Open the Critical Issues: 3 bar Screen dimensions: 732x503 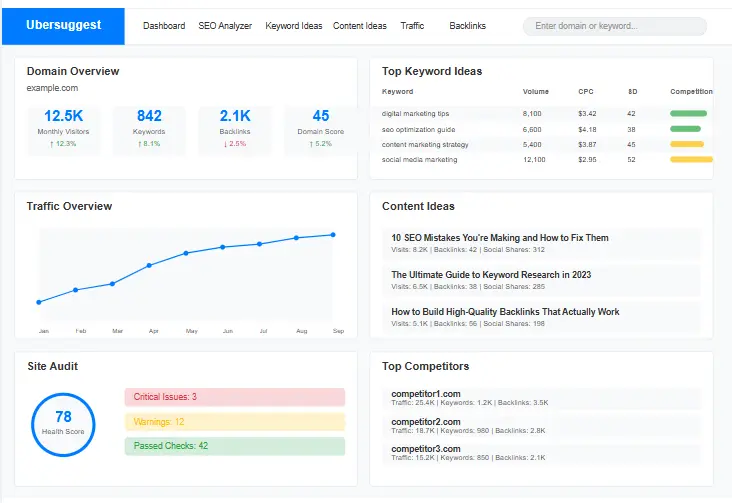pyautogui.click(x=235, y=397)
